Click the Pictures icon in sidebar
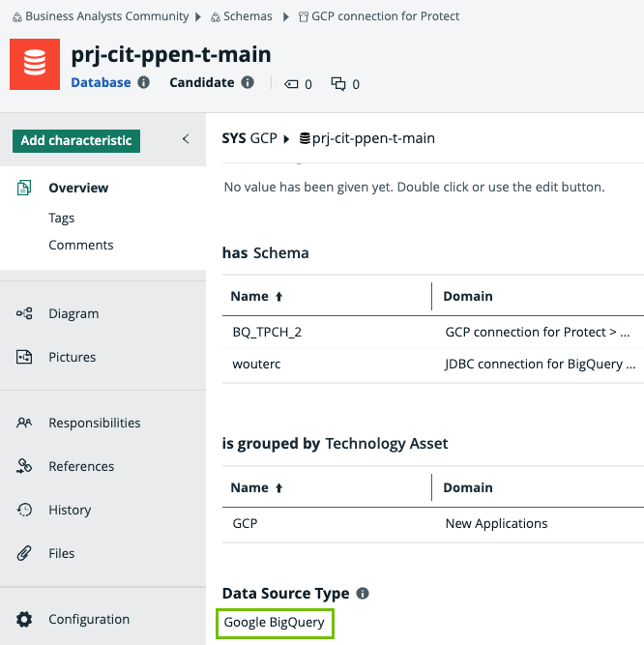 tap(24, 357)
